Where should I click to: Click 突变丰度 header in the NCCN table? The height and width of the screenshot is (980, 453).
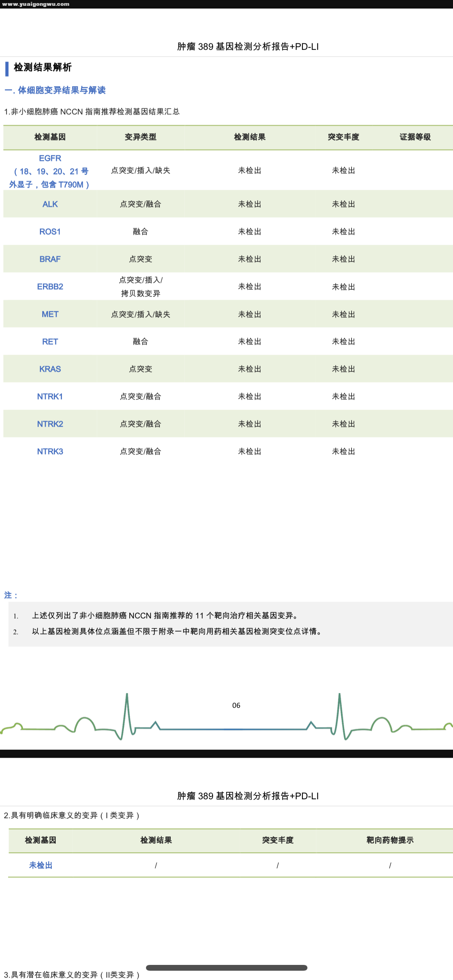point(343,137)
